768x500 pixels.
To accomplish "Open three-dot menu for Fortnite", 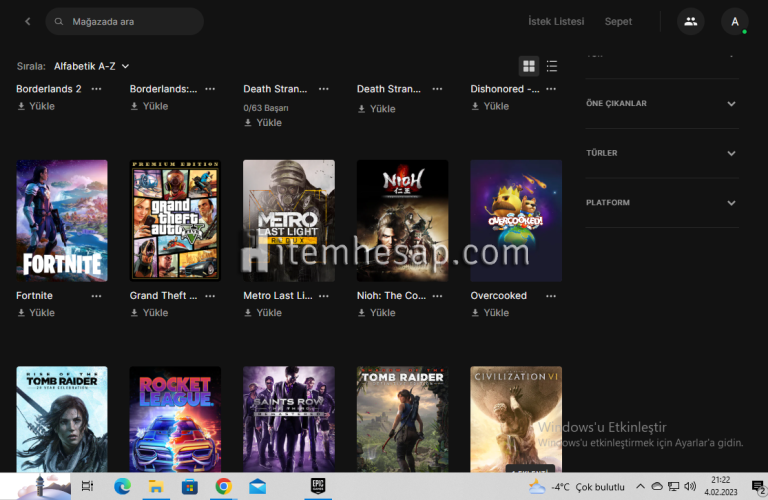I will tap(96, 296).
